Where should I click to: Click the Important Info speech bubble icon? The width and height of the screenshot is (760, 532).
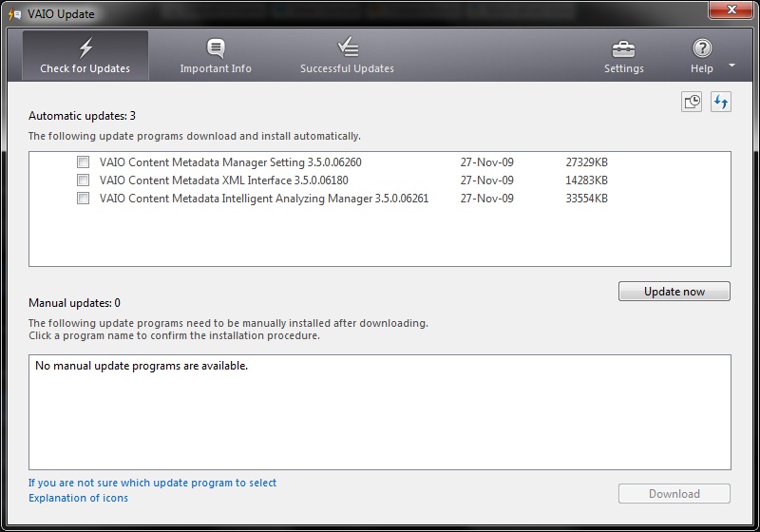coord(216,47)
